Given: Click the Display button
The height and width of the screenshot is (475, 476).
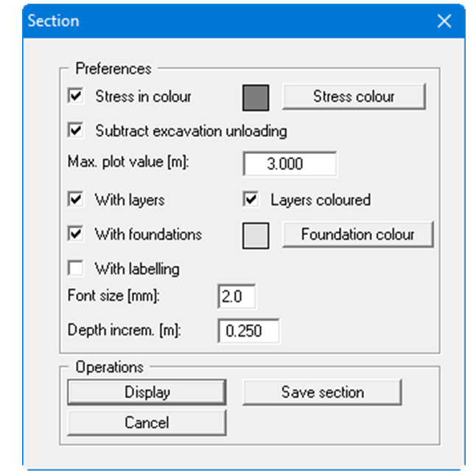Looking at the screenshot, I should (x=146, y=393).
